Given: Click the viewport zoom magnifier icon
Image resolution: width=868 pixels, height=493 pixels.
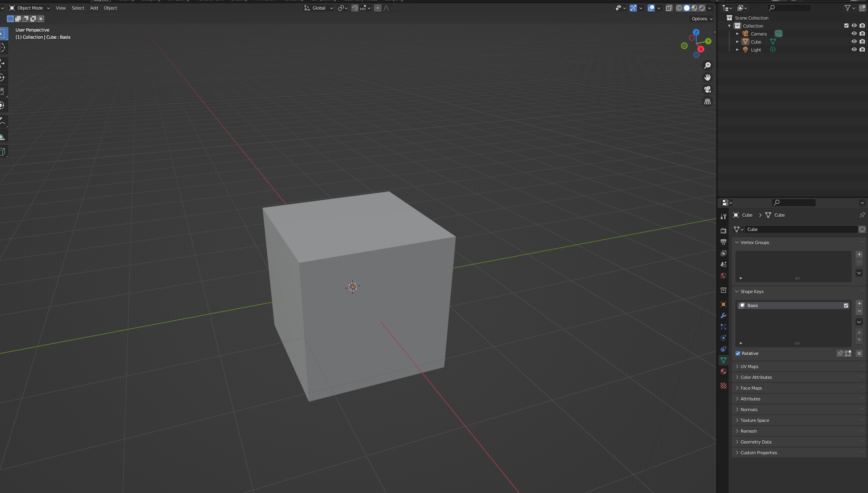Looking at the screenshot, I should pos(707,65).
